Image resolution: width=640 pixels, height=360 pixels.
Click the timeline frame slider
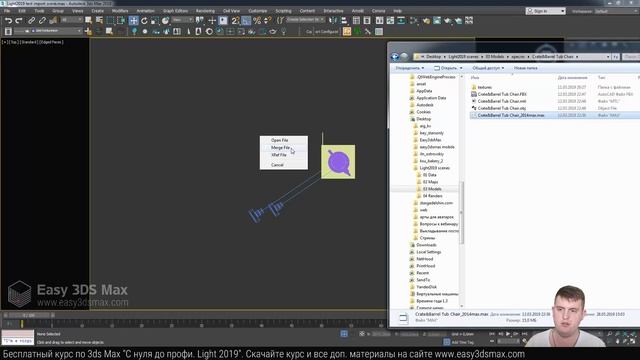coord(29,316)
